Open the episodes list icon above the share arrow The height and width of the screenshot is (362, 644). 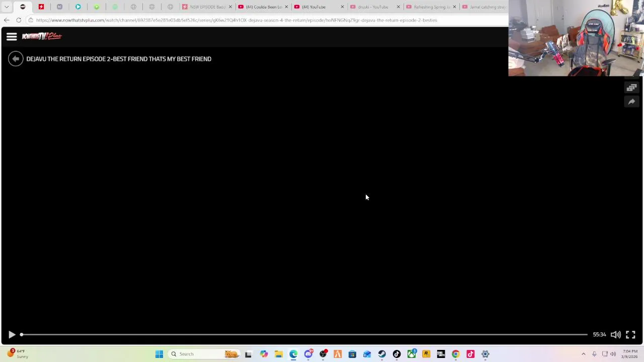coord(631,87)
